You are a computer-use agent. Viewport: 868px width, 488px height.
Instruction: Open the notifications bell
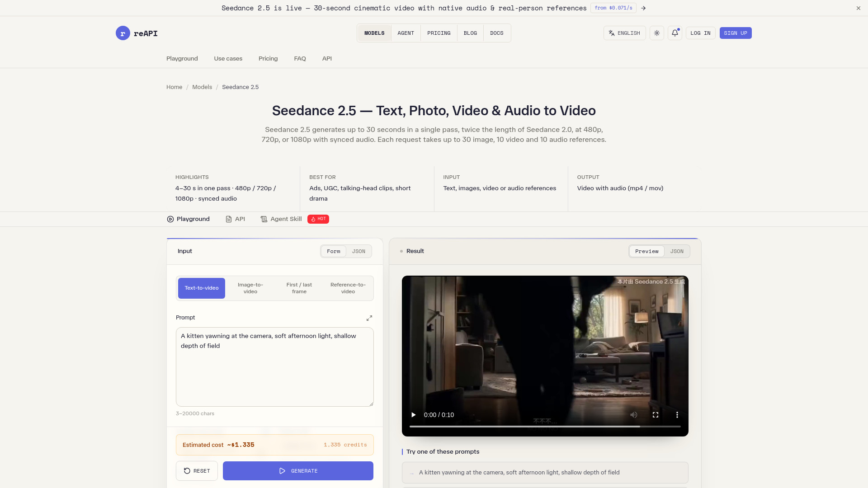675,33
